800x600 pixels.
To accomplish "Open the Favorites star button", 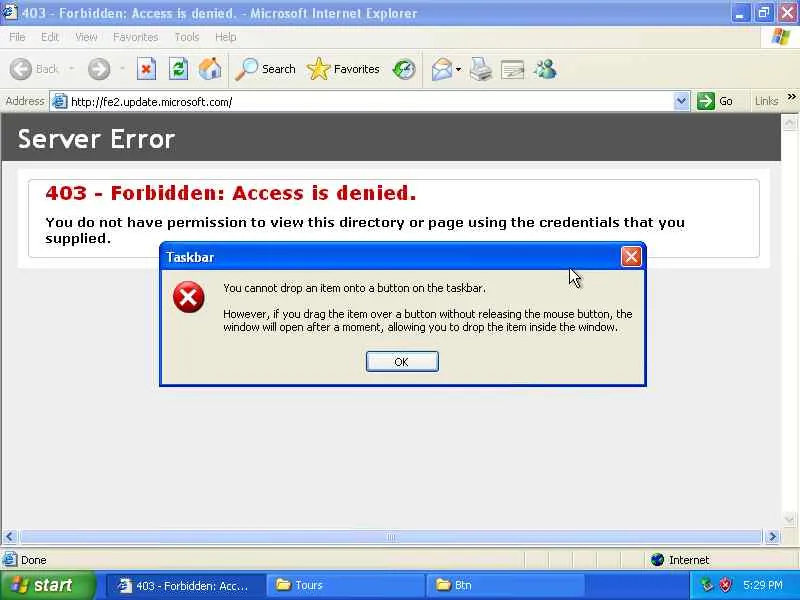I will pyautogui.click(x=343, y=69).
